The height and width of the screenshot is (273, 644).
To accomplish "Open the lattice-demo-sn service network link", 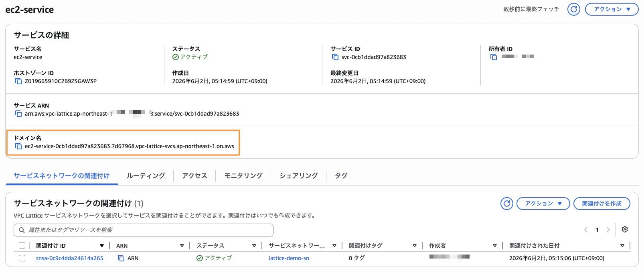I will pyautogui.click(x=289, y=258).
